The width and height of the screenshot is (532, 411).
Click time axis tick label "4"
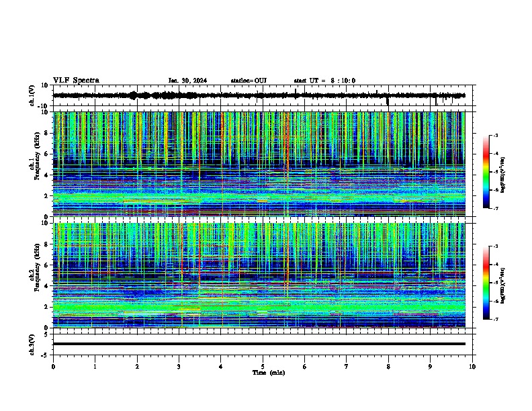221,367
